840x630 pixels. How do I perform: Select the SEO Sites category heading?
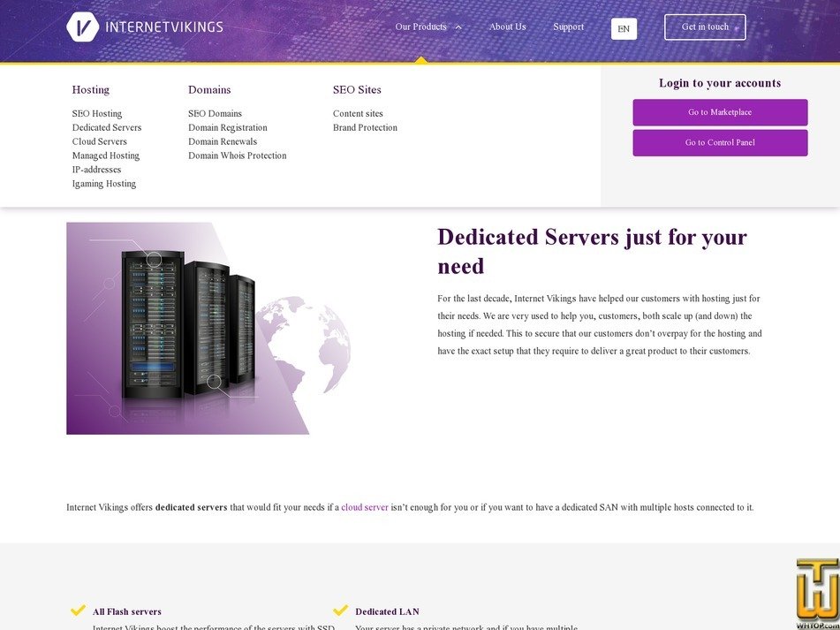[x=357, y=89]
